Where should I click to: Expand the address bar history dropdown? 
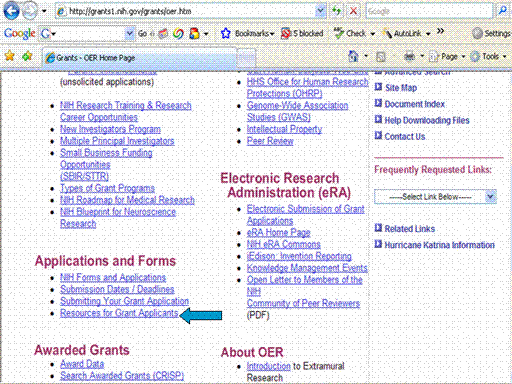click(320, 11)
